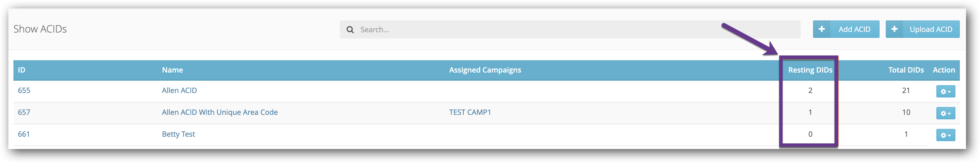Open ACID ID 661 link
This screenshot has height=163, width=980.
click(23, 134)
